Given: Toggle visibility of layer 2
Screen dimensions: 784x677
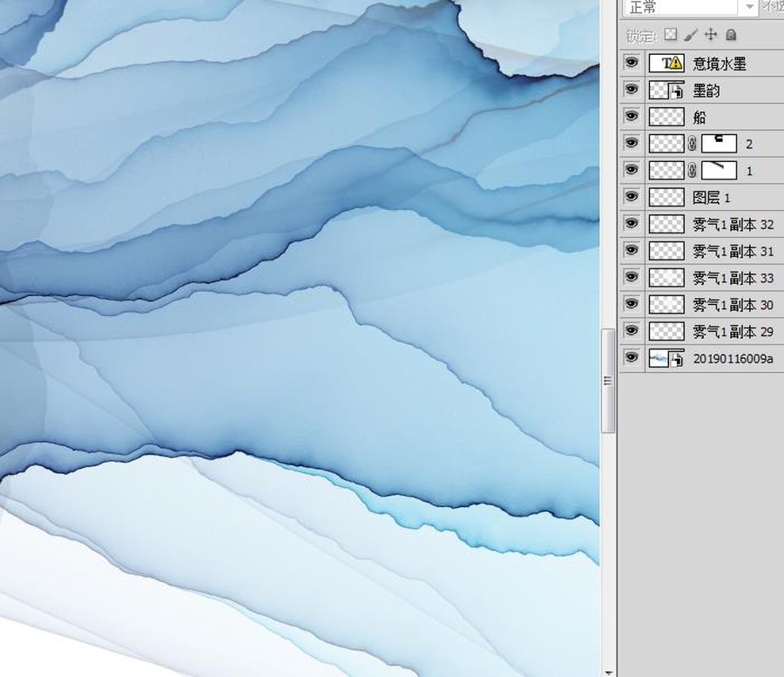Looking at the screenshot, I should click(632, 144).
